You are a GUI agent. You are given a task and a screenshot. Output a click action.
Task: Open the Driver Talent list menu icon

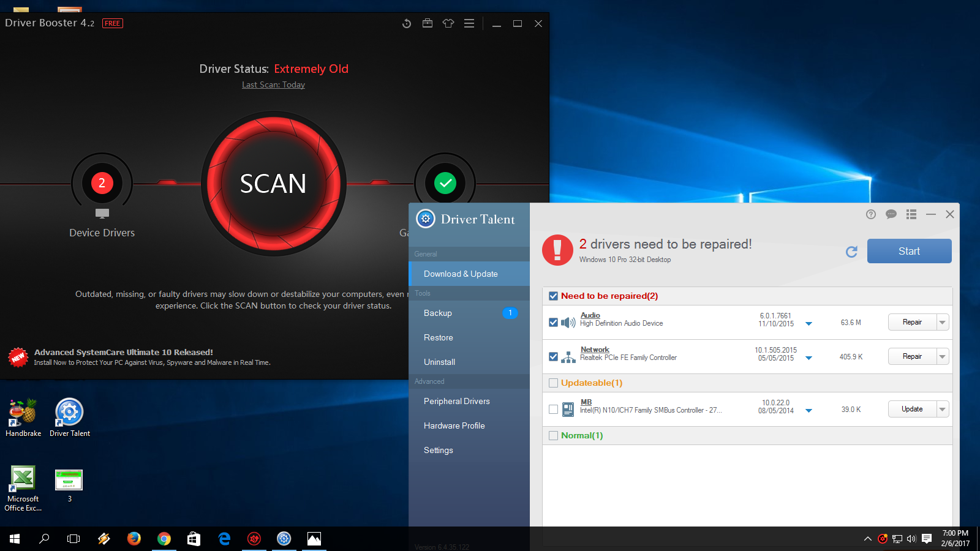[911, 214]
